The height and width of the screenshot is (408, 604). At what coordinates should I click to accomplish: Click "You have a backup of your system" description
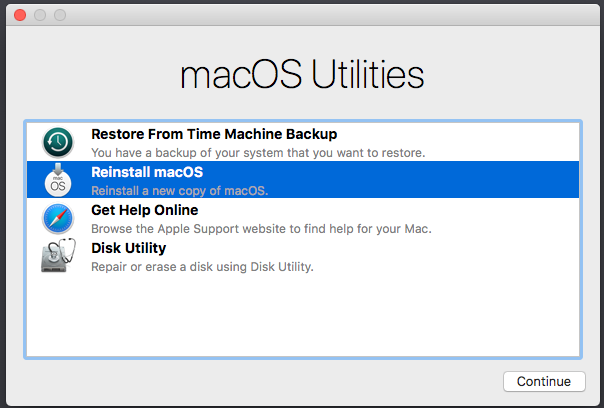(x=258, y=153)
